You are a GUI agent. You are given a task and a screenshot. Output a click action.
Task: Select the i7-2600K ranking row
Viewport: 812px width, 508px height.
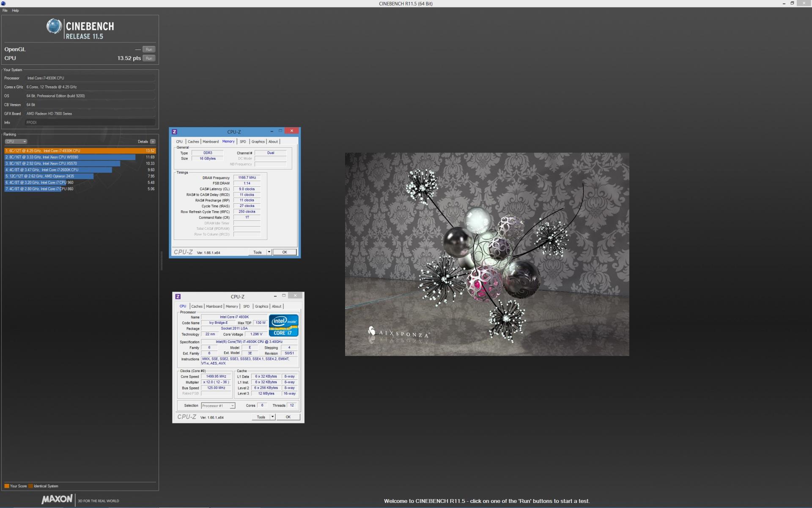click(x=80, y=170)
